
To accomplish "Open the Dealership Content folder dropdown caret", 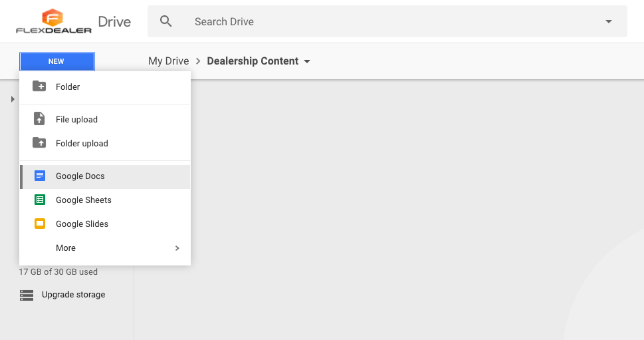I will click(x=307, y=62).
